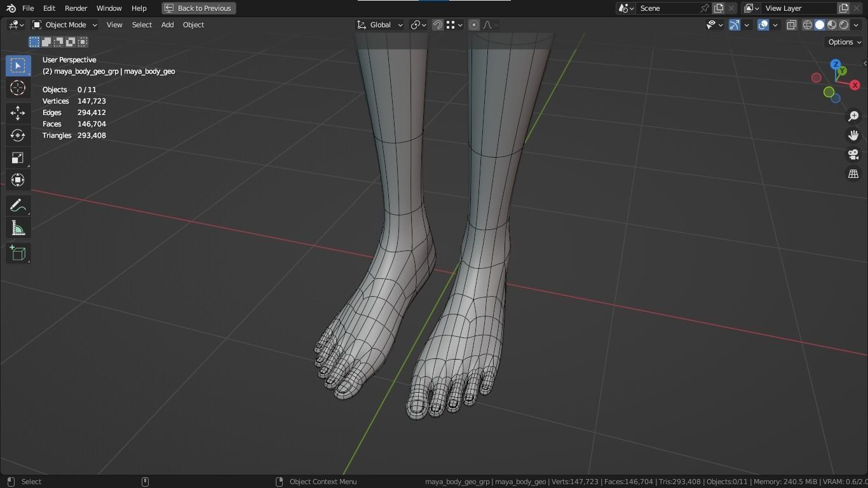Choose the Move tool in toolbar

tap(18, 113)
